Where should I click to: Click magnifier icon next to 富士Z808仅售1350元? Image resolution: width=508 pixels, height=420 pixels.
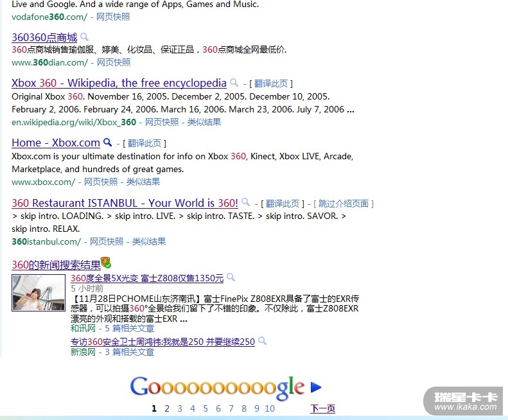point(231,277)
